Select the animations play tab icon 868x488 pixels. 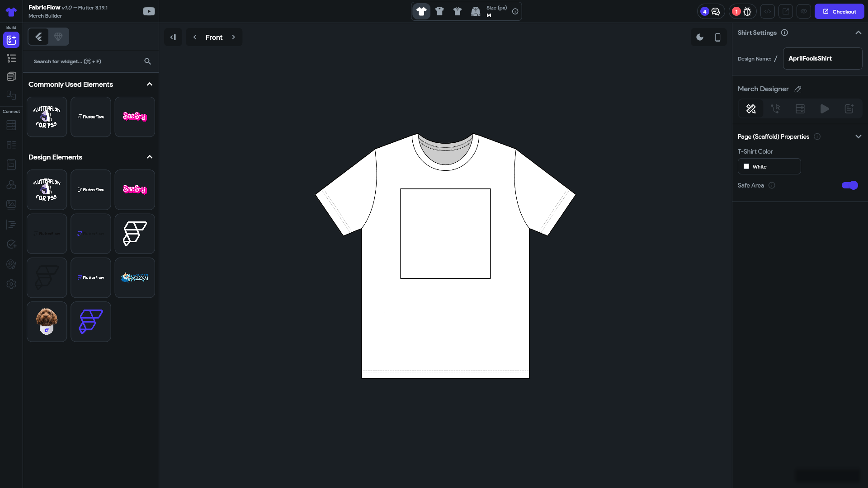(x=825, y=109)
